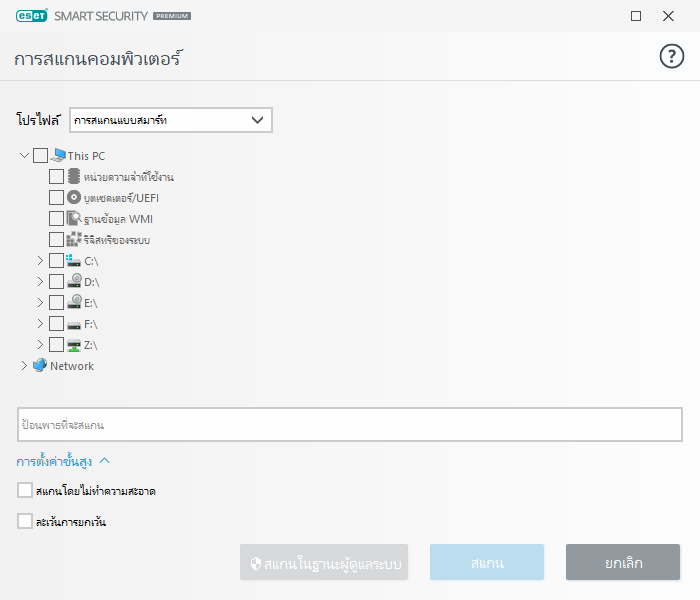Select the Network tree label
Image resolution: width=700 pixels, height=600 pixels.
click(72, 366)
